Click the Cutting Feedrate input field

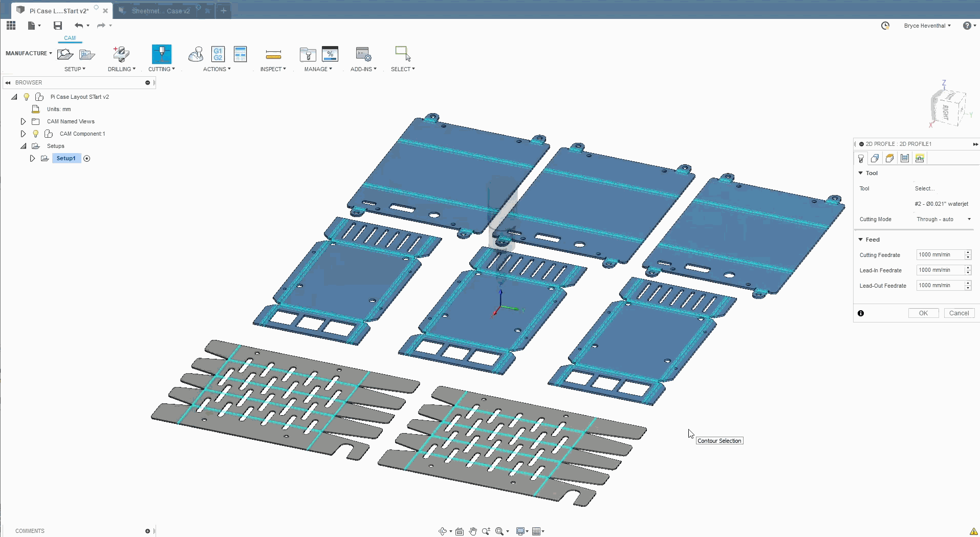[940, 255]
